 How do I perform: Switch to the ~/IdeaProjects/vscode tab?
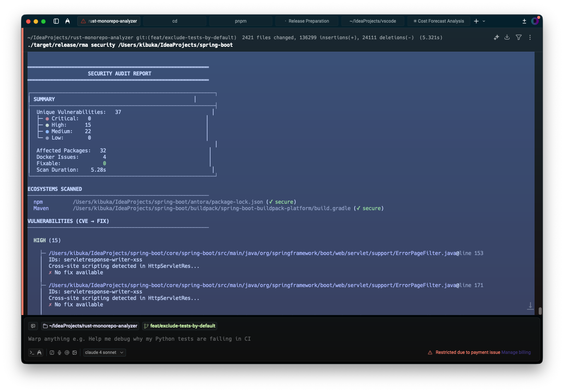[x=373, y=21]
